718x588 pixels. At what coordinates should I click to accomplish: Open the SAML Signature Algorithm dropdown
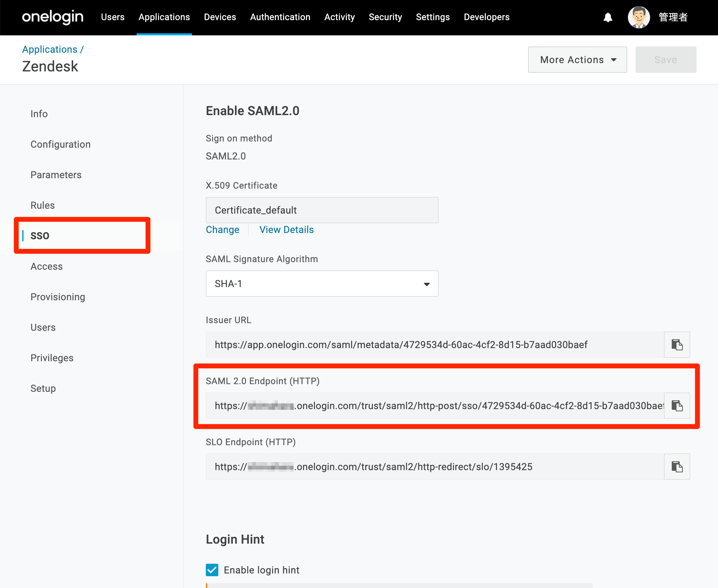click(x=322, y=284)
